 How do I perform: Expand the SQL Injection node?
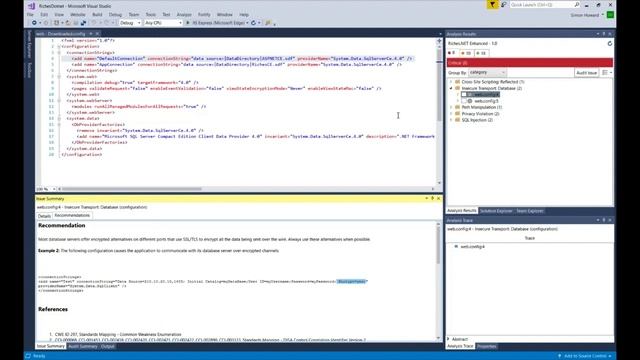[x=451, y=120]
